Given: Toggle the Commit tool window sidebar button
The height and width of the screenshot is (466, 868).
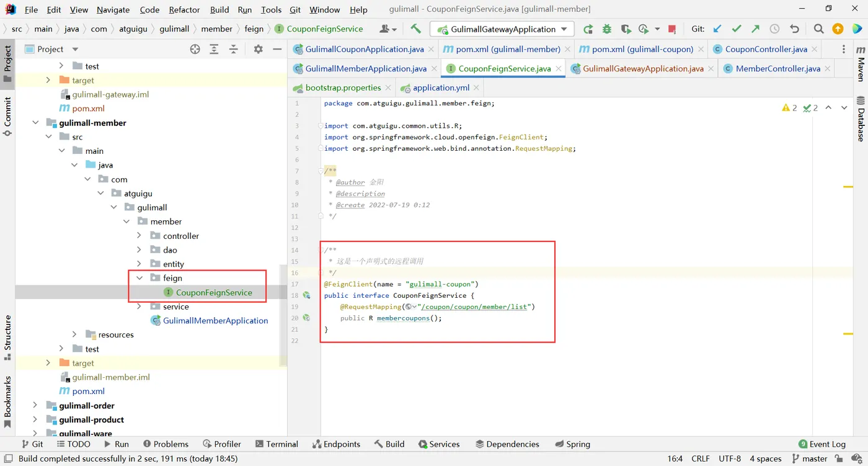Looking at the screenshot, I should (x=7, y=117).
